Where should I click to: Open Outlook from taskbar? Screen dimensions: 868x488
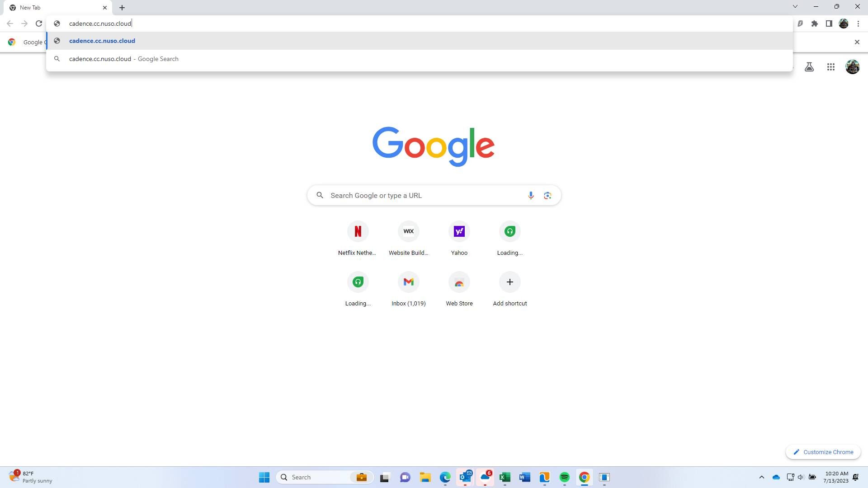pos(465,477)
